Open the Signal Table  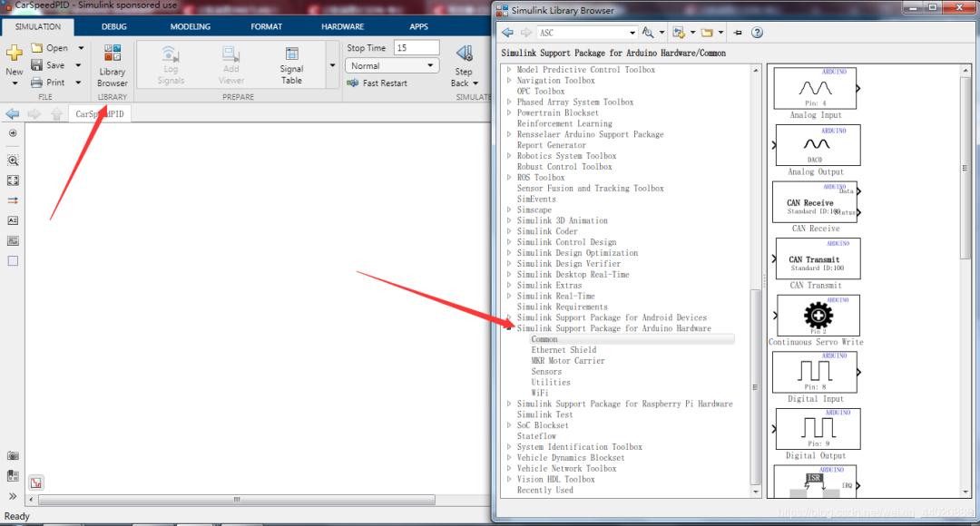pyautogui.click(x=291, y=65)
